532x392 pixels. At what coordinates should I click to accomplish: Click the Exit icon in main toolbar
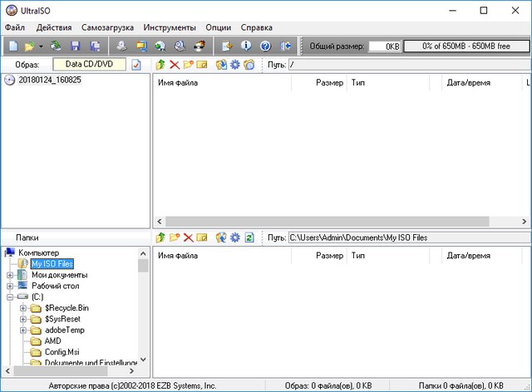(287, 46)
